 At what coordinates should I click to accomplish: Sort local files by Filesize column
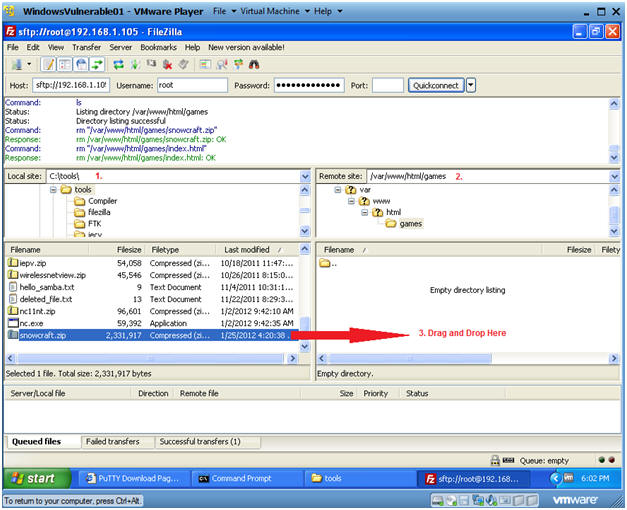click(x=117, y=250)
